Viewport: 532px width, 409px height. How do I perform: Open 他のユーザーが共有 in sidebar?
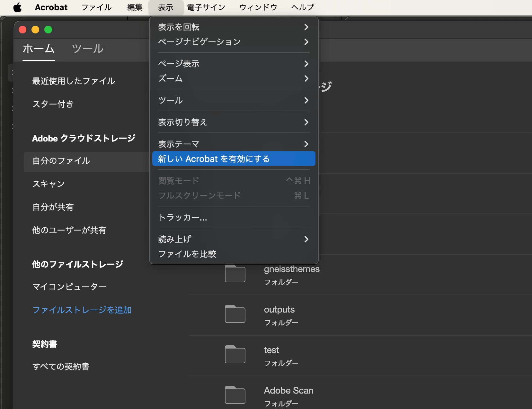tap(69, 230)
